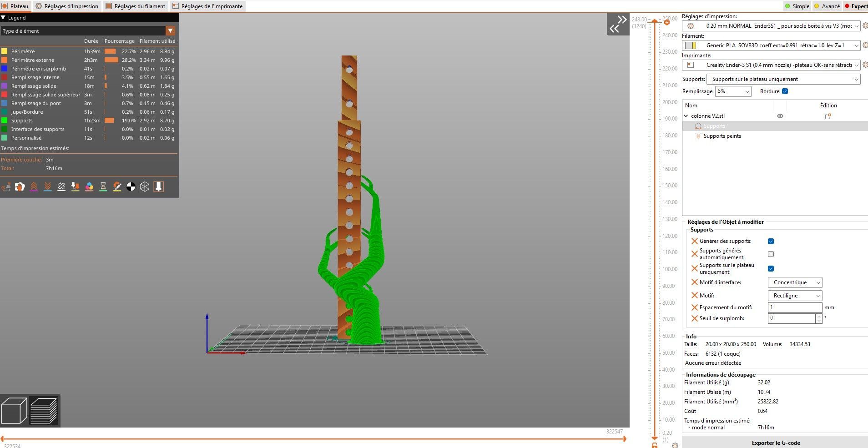
Task: Open the Remplissage 5% dropdown
Action: (x=733, y=91)
